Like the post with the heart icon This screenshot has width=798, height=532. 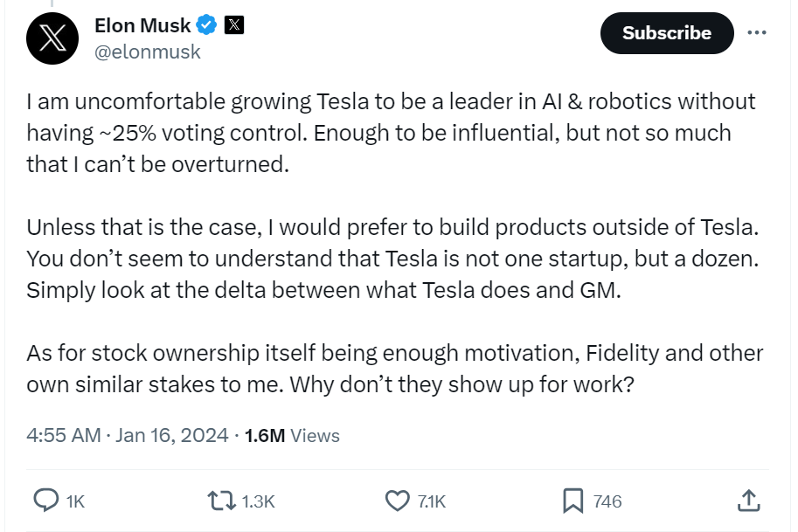[x=398, y=501]
